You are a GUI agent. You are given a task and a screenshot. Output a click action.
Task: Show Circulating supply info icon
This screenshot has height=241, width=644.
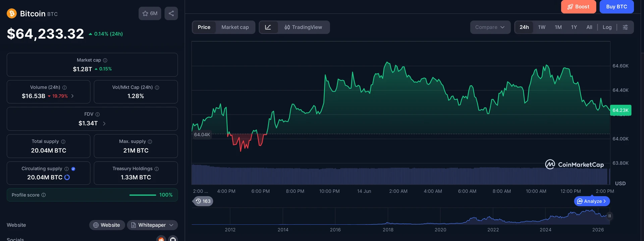point(66,169)
